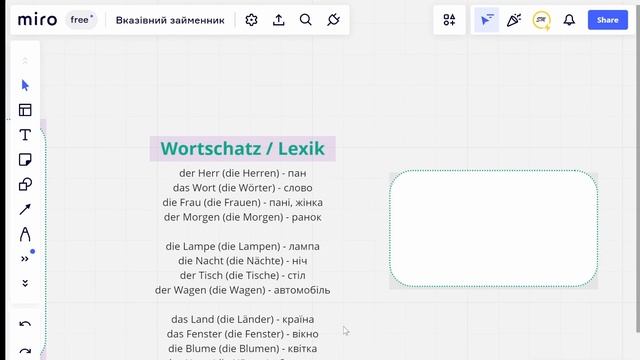
Task: Select the empty rounded dotted frame
Action: click(x=493, y=229)
